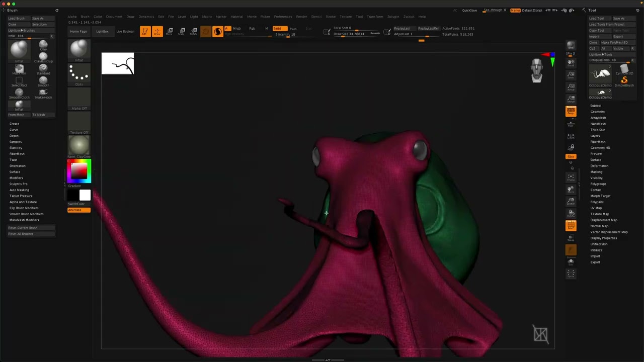
Task: Pick the SelectRect brush icon
Action: [x=19, y=81]
